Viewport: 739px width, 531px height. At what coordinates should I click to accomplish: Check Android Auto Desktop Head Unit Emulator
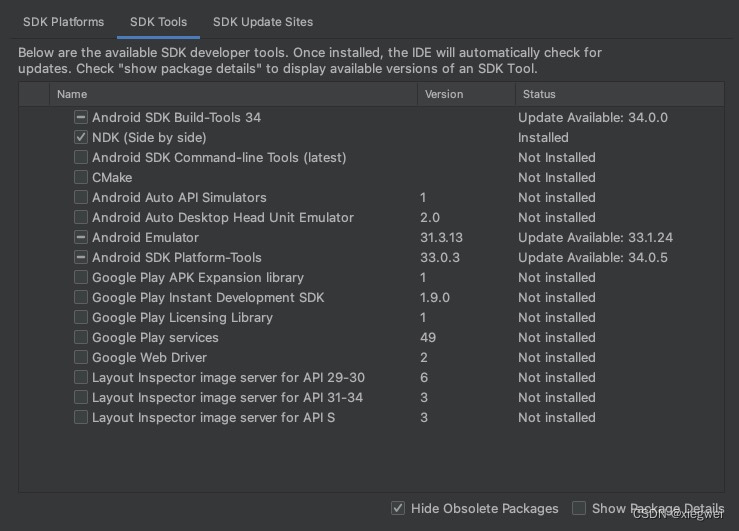click(81, 217)
